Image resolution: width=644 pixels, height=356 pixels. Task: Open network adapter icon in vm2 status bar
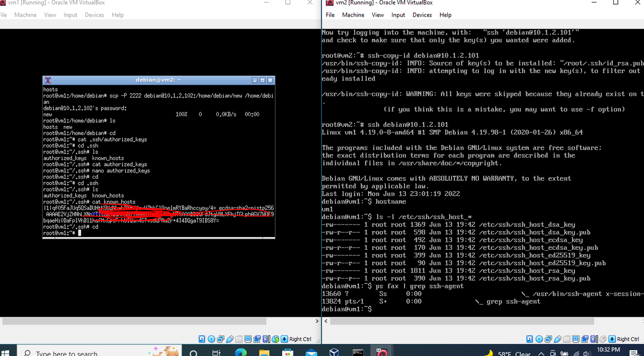click(548, 339)
